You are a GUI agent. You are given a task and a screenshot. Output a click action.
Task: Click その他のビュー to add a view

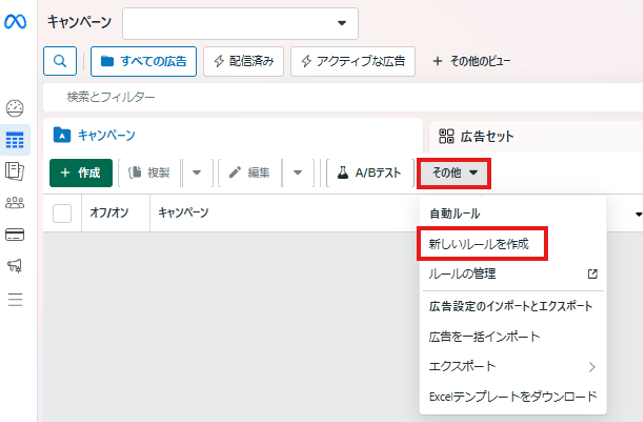[x=472, y=62]
